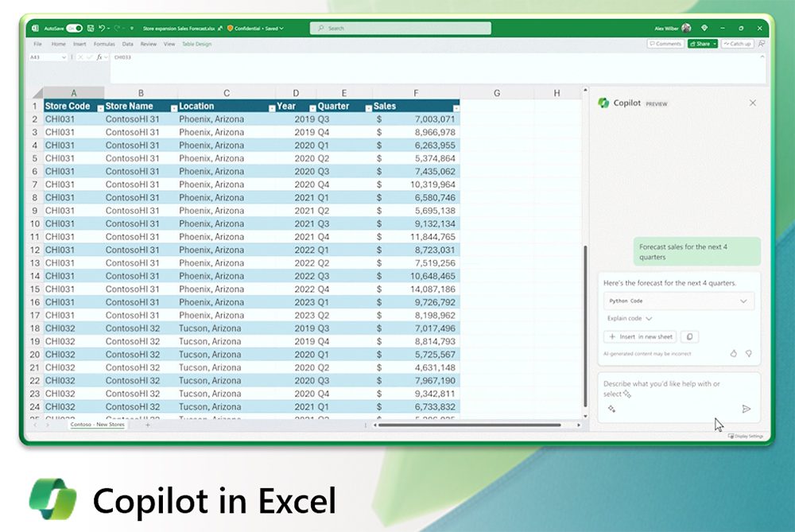
Task: Click the previous sheet navigation arrow
Action: [x=35, y=425]
